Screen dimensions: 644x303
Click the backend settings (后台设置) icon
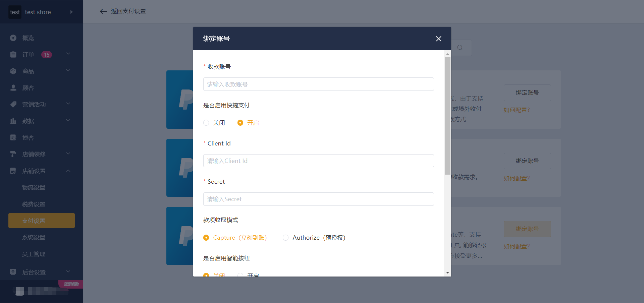[13, 272]
